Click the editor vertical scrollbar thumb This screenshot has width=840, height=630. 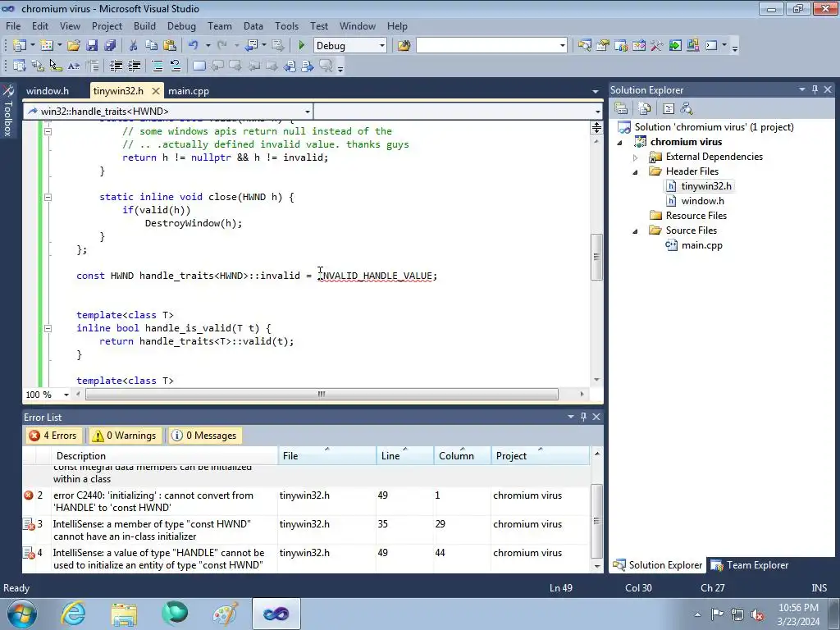point(596,257)
